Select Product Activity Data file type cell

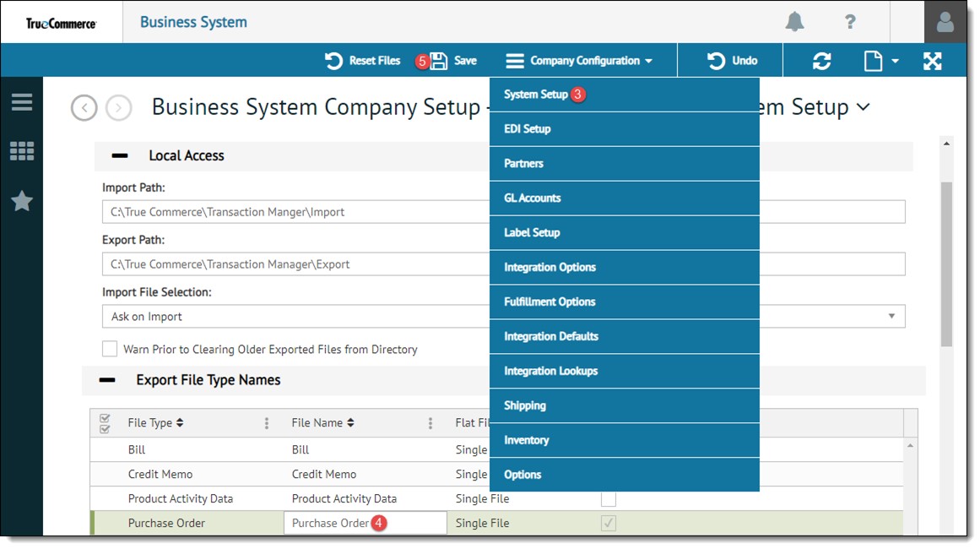(x=180, y=498)
